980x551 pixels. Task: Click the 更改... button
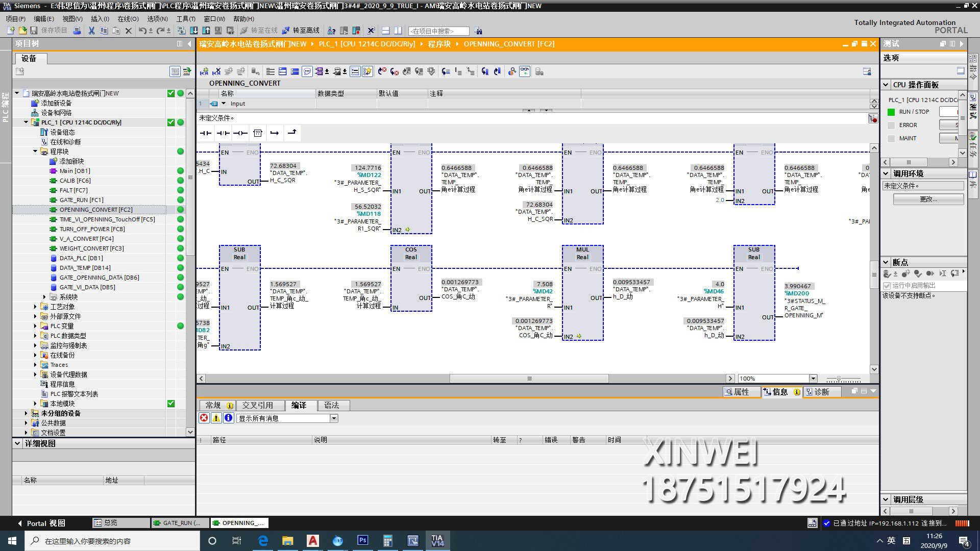pos(928,199)
